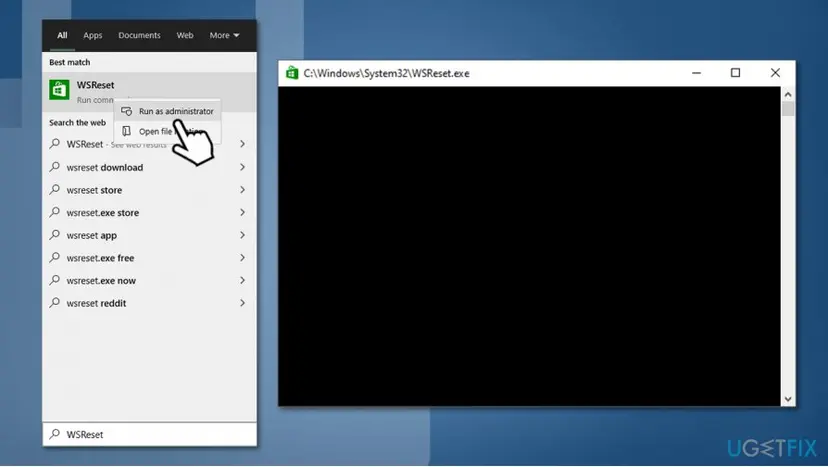Expand arrow for WSReset web results
Viewport: 828px width, 467px height.
[242, 144]
